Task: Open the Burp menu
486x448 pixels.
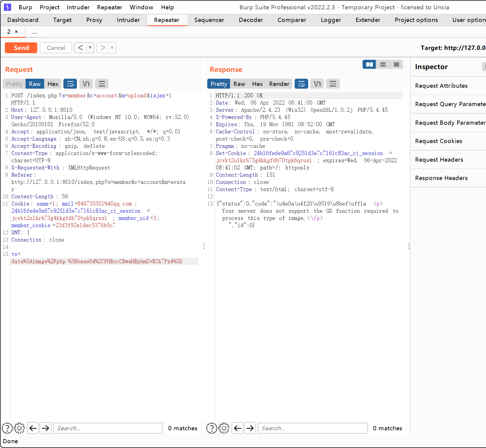Action: pyautogui.click(x=25, y=7)
